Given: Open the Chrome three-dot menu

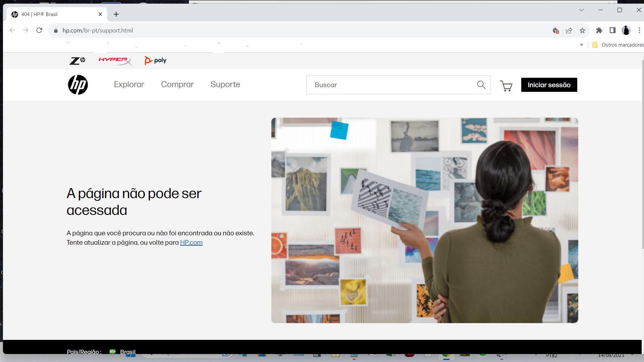Looking at the screenshot, I should click(x=639, y=31).
